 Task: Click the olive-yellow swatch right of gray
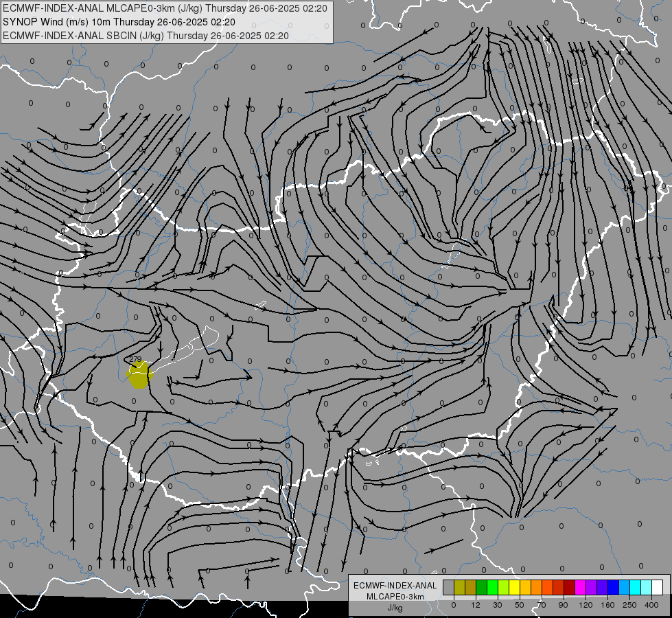(459, 587)
